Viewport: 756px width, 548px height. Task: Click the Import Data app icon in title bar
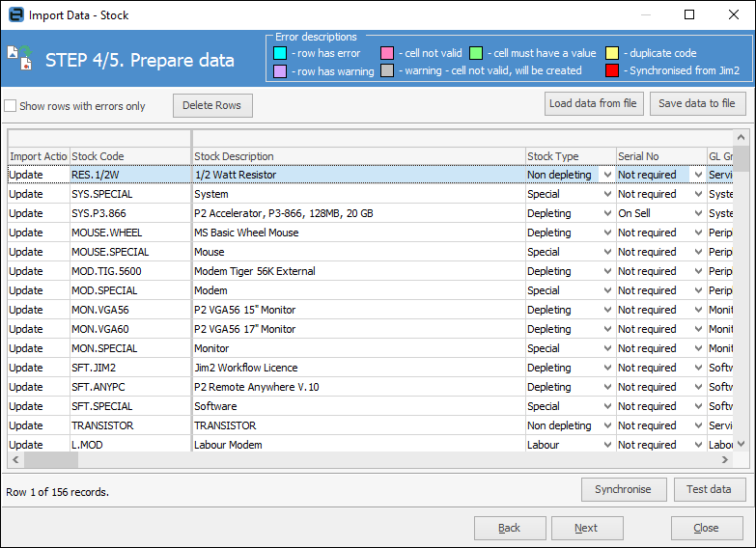click(x=16, y=15)
